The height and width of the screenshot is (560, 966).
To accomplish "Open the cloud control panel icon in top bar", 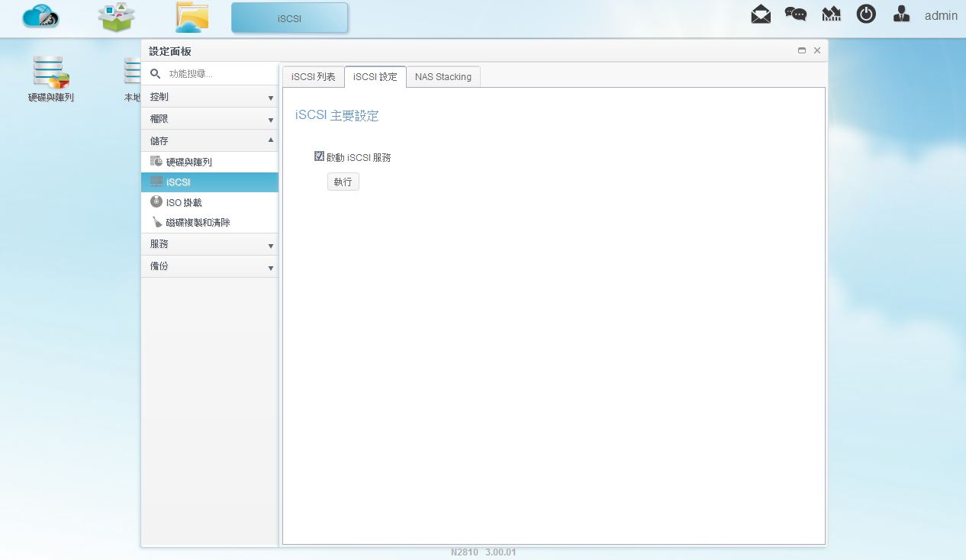I will pyautogui.click(x=41, y=17).
